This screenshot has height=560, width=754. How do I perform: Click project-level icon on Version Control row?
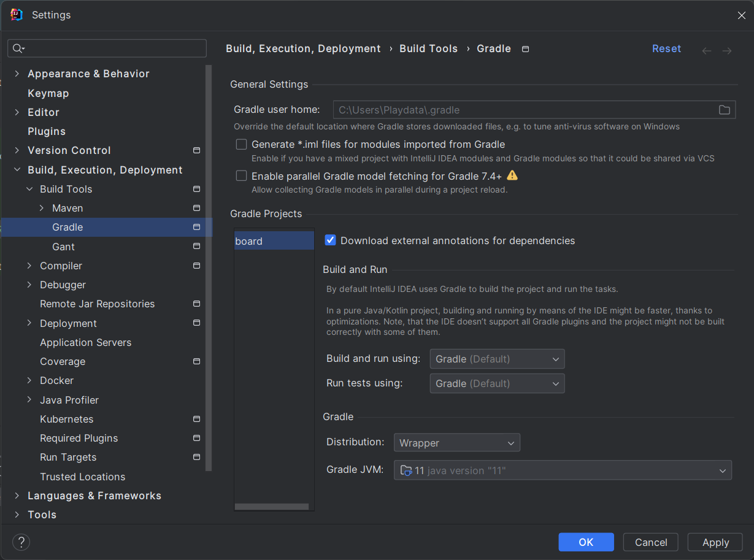click(196, 150)
